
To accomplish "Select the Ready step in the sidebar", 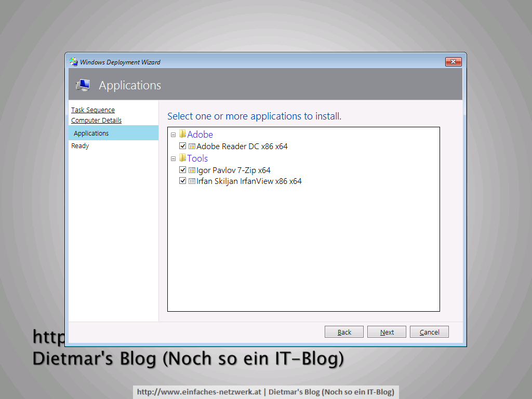I will pyautogui.click(x=80, y=146).
